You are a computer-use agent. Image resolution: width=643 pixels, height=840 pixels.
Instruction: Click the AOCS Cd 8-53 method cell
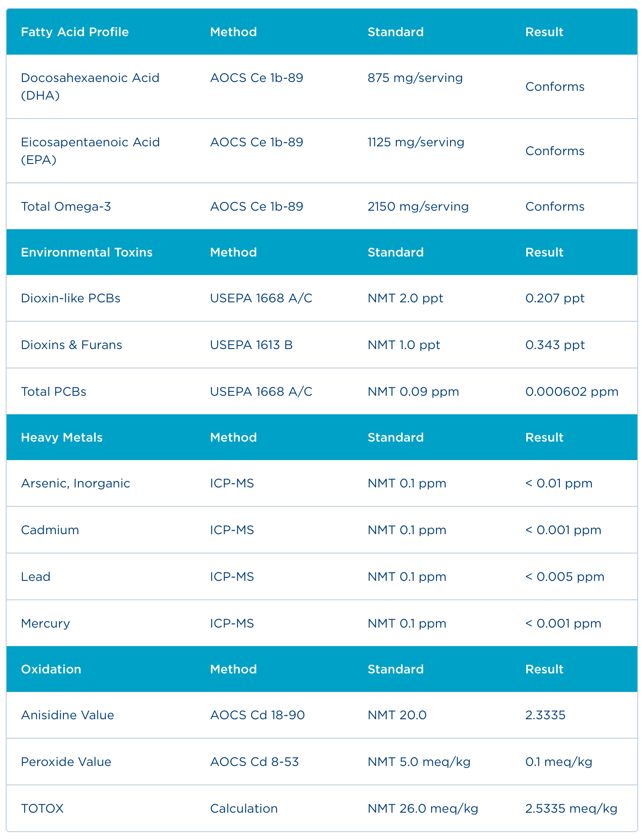pos(254,762)
